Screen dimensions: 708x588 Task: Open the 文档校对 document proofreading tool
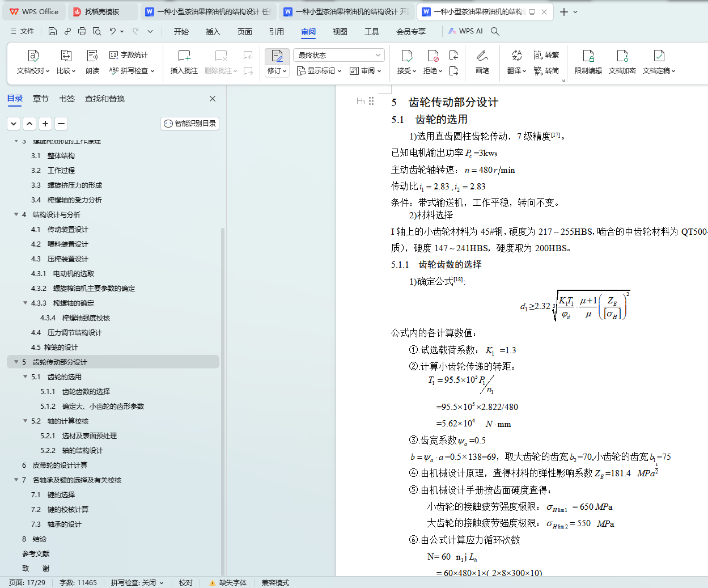[x=33, y=62]
